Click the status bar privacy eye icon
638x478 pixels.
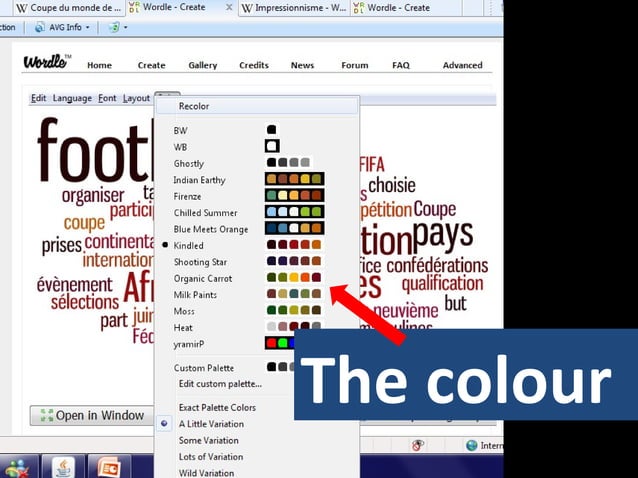point(417,445)
